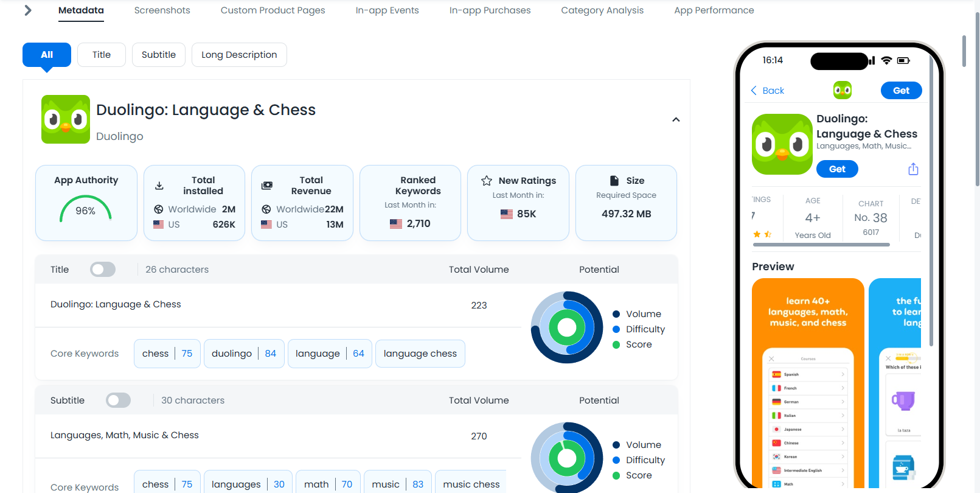The image size is (980, 493).
Task: Click the Age 4+ rating in phone preview
Action: (x=813, y=218)
